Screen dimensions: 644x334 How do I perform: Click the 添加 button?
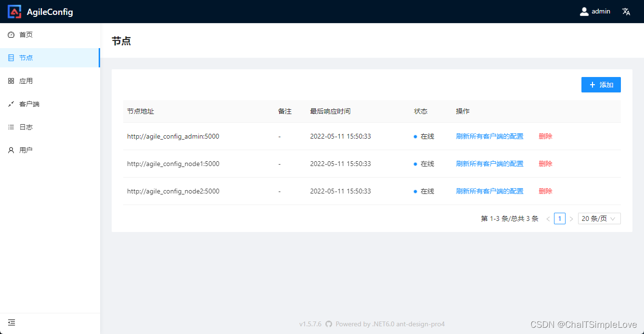pyautogui.click(x=601, y=84)
